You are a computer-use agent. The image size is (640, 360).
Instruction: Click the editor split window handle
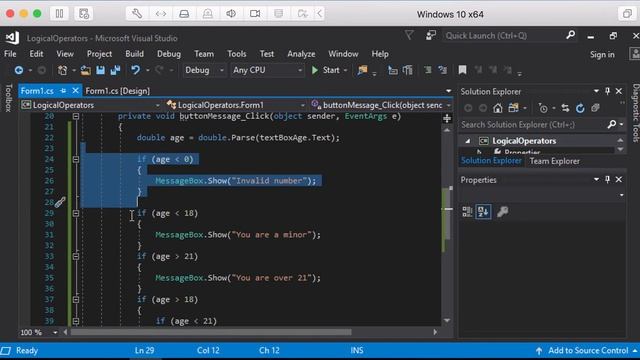[x=447, y=118]
